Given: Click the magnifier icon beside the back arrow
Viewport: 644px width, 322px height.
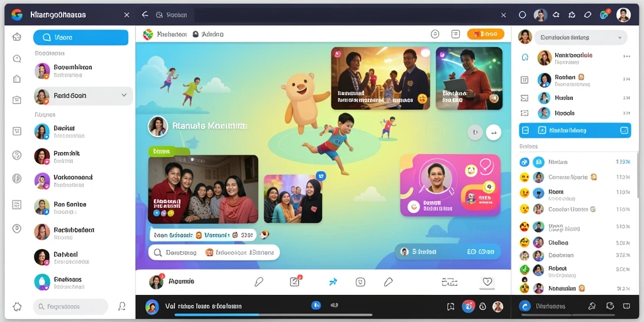Looking at the screenshot, I should pos(159,15).
